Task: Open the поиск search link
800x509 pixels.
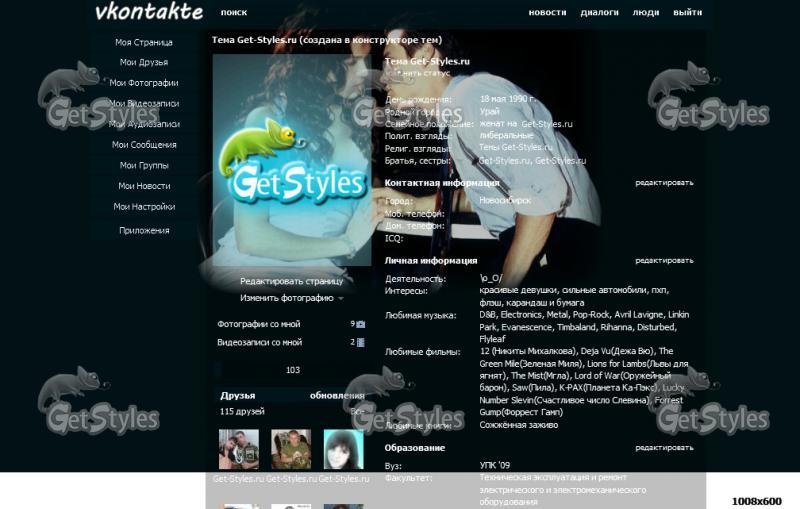Action: point(234,12)
